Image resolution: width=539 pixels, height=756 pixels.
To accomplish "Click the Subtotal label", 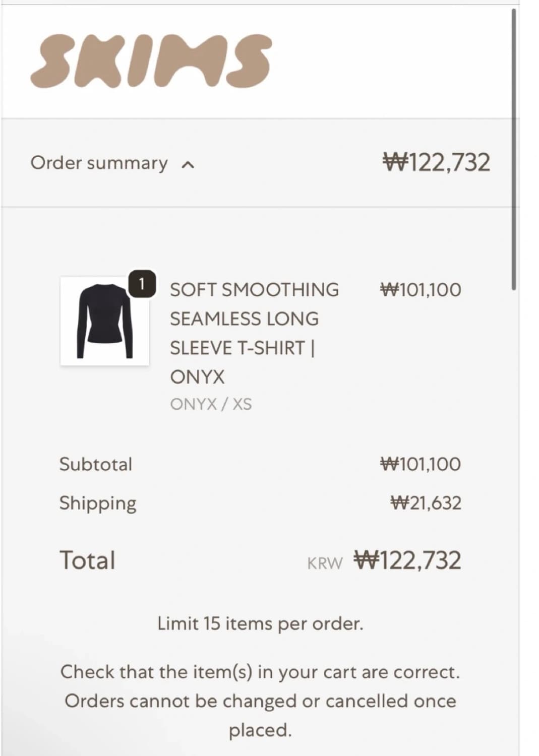I will [x=96, y=464].
